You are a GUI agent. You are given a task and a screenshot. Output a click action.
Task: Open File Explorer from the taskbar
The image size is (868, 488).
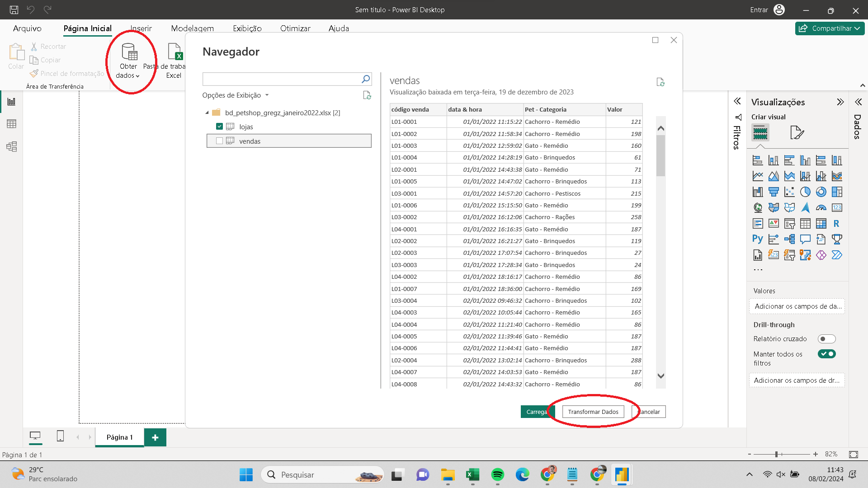(448, 474)
